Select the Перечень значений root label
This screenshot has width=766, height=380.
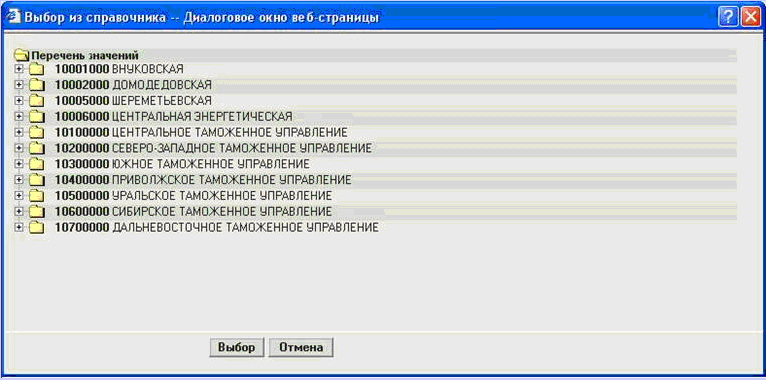click(x=85, y=55)
